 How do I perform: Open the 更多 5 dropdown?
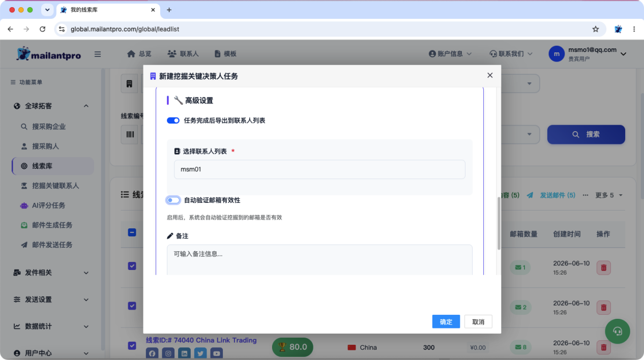(609, 195)
